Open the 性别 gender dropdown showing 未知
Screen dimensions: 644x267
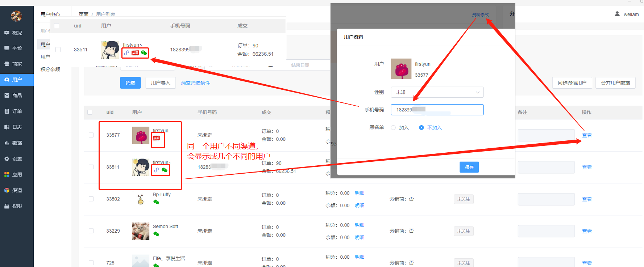437,92
